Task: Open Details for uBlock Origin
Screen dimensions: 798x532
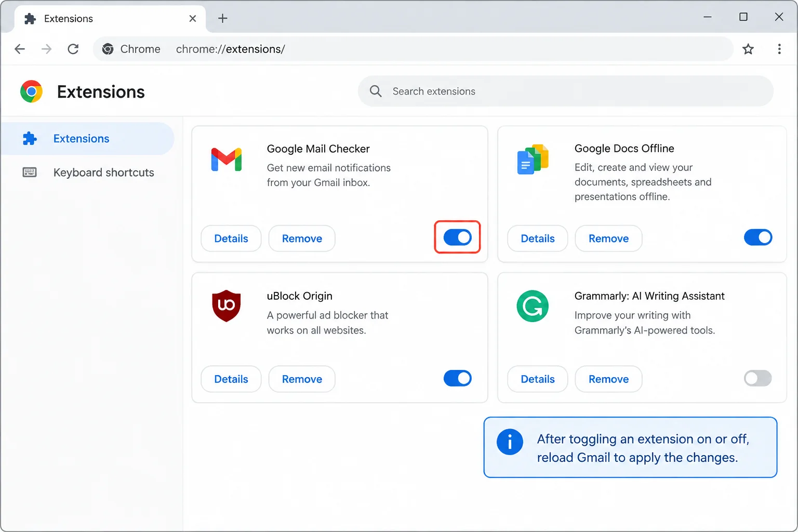Action: click(231, 379)
